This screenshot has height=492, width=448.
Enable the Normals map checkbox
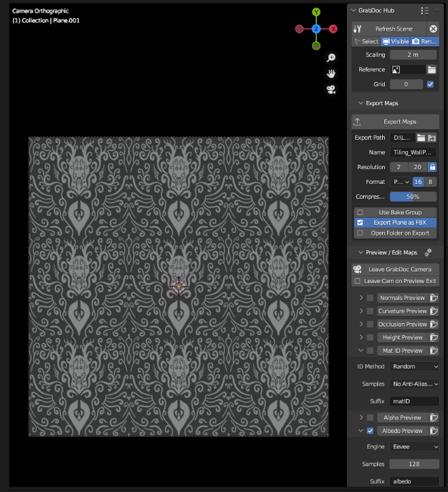pyautogui.click(x=370, y=298)
